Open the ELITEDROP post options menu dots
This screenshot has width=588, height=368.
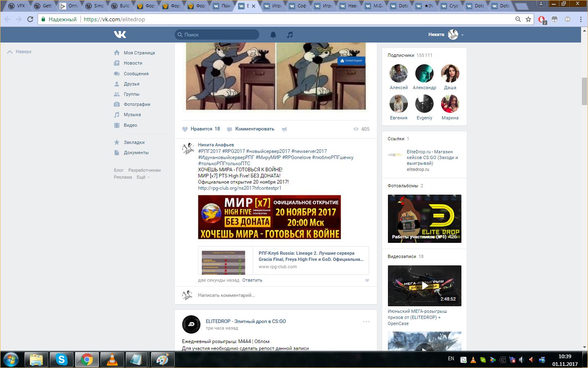pos(366,322)
